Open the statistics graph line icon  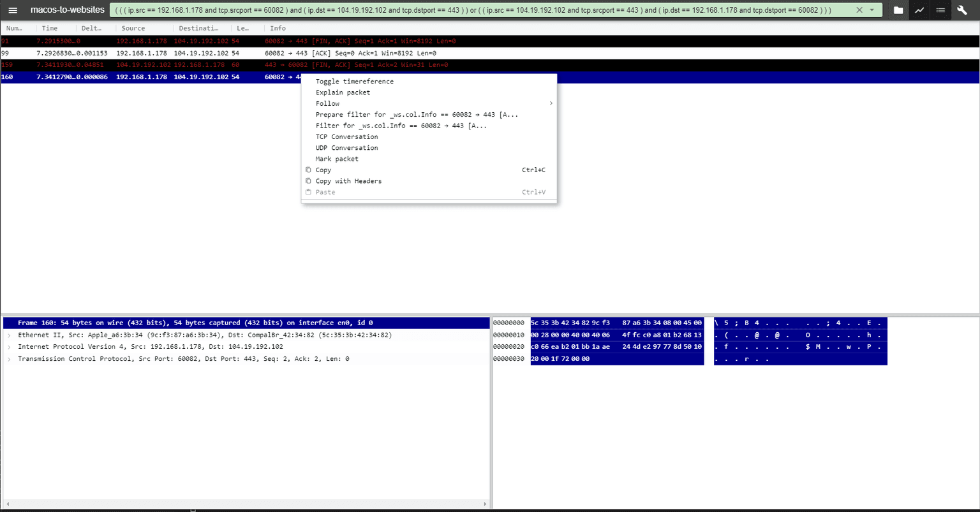[x=919, y=10]
